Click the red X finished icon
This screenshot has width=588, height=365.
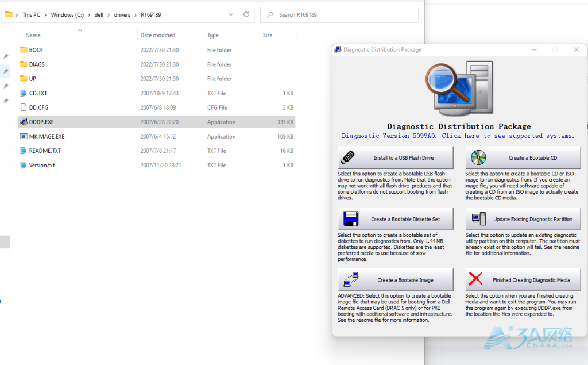(x=475, y=279)
